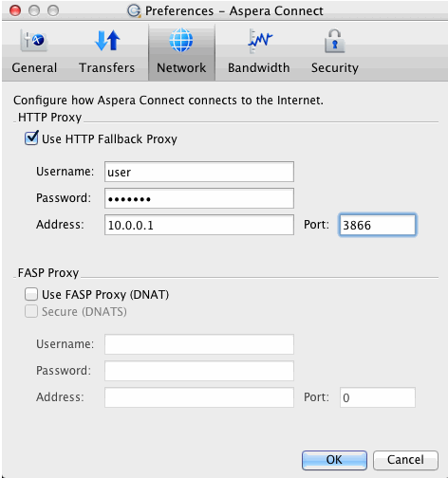Click the Aspera Connect title bar icon
Viewport: 448px width, 478px height.
click(x=134, y=10)
